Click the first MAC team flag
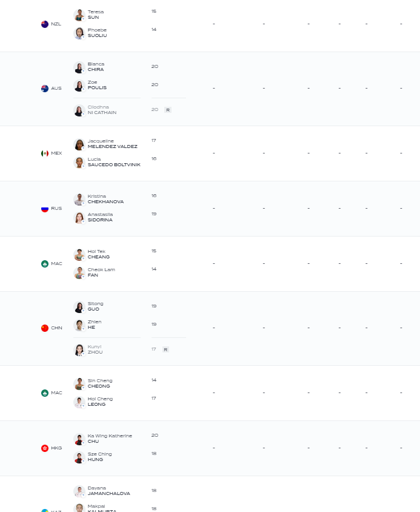Image resolution: width=420 pixels, height=512 pixels. tap(45, 264)
